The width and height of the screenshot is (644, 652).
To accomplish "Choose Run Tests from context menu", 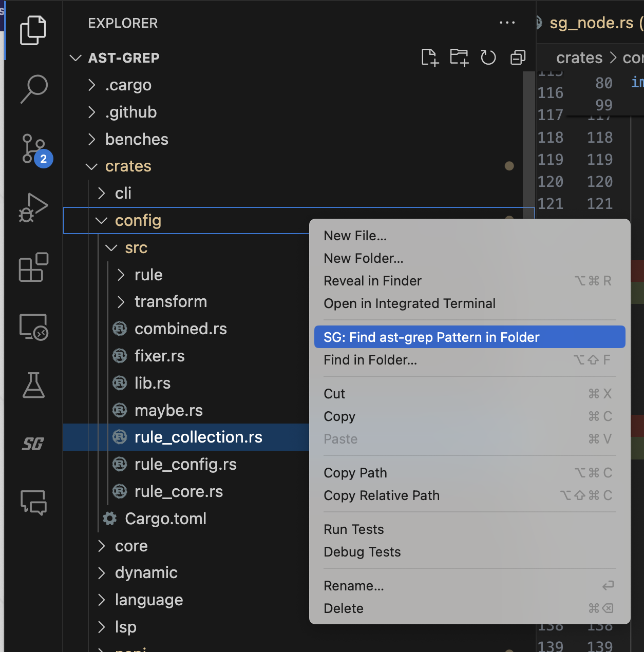I will pos(469,530).
